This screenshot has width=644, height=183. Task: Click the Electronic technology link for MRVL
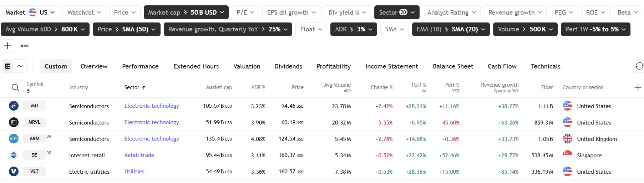click(152, 122)
